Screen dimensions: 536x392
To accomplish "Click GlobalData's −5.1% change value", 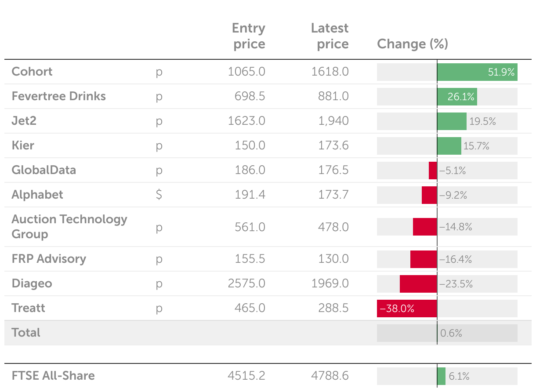I will pyautogui.click(x=453, y=171).
